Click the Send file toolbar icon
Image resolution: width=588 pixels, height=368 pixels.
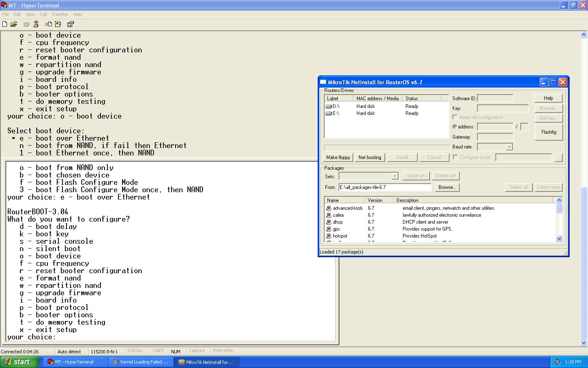tap(49, 24)
